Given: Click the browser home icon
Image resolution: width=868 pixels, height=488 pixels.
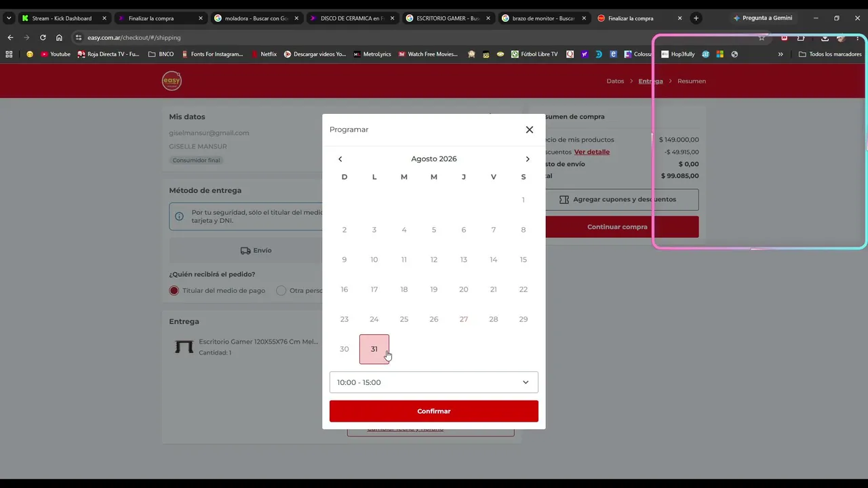Looking at the screenshot, I should pyautogui.click(x=59, y=37).
